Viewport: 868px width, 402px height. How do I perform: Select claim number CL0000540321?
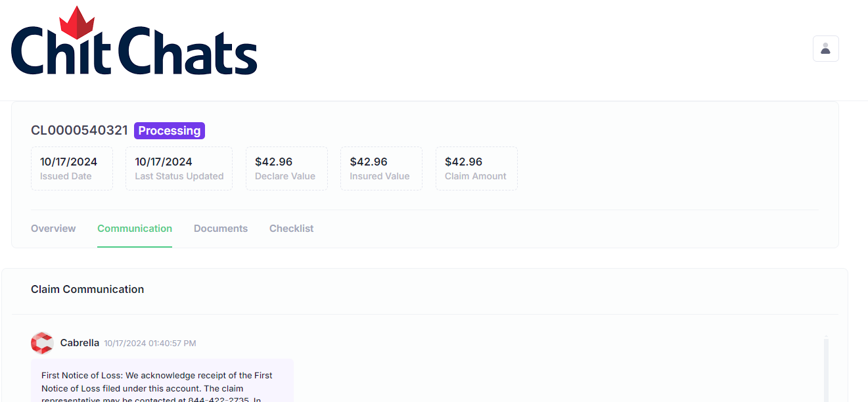pyautogui.click(x=80, y=131)
